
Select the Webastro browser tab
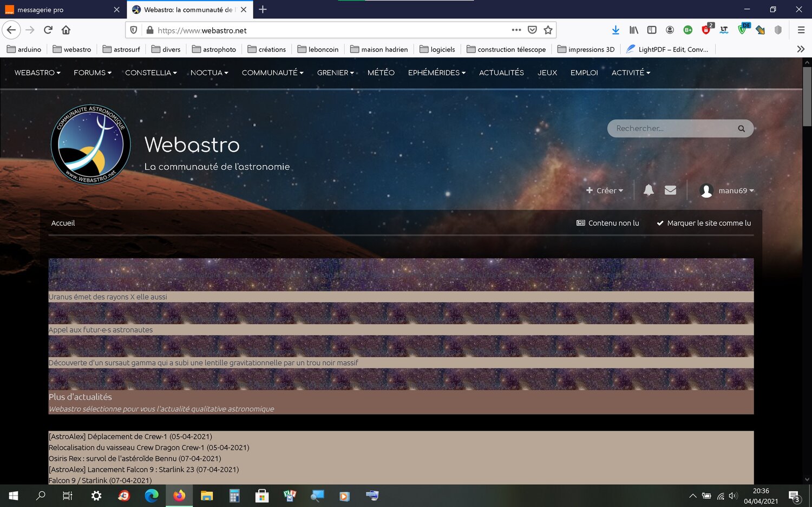tap(189, 9)
